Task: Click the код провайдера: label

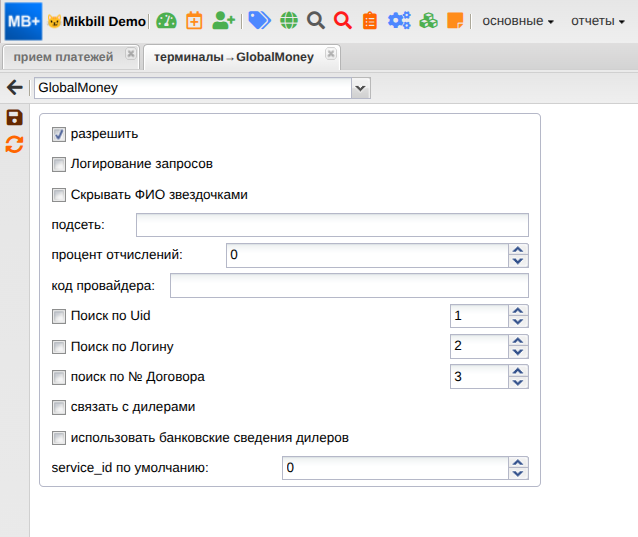Action: tap(103, 286)
